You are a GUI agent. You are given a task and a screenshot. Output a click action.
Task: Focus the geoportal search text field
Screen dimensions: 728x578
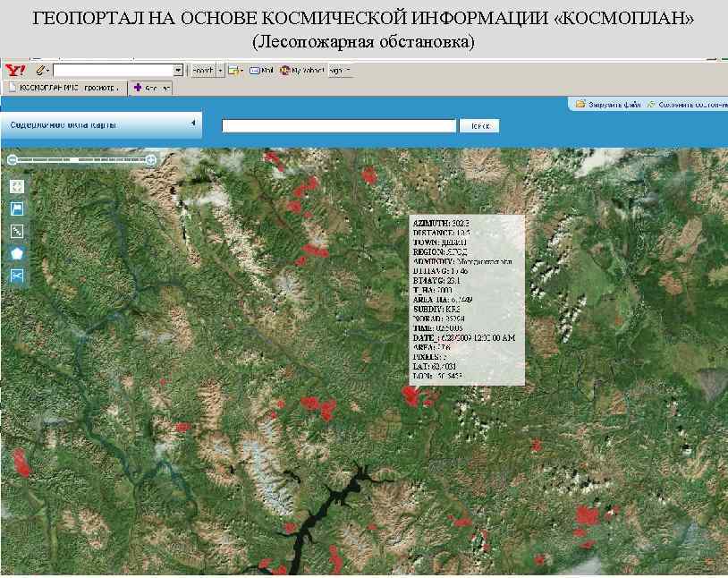click(339, 126)
